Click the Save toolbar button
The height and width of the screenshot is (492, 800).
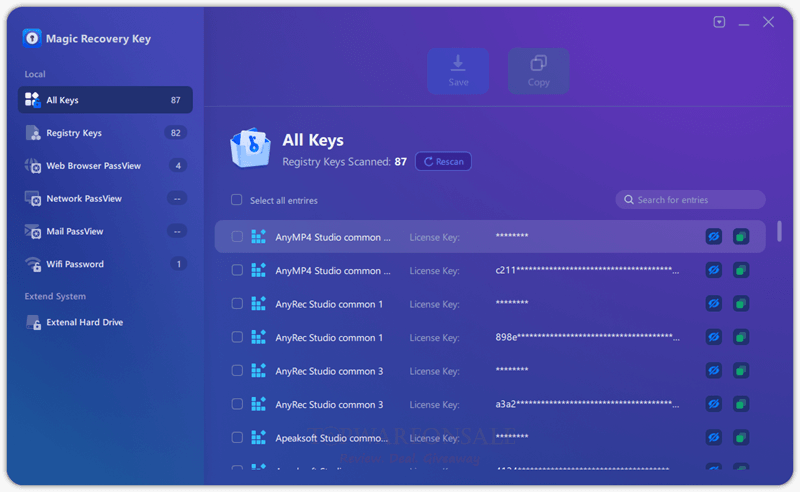[x=458, y=71]
